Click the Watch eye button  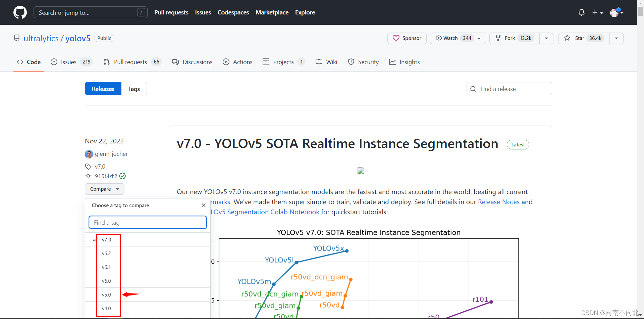pos(451,38)
